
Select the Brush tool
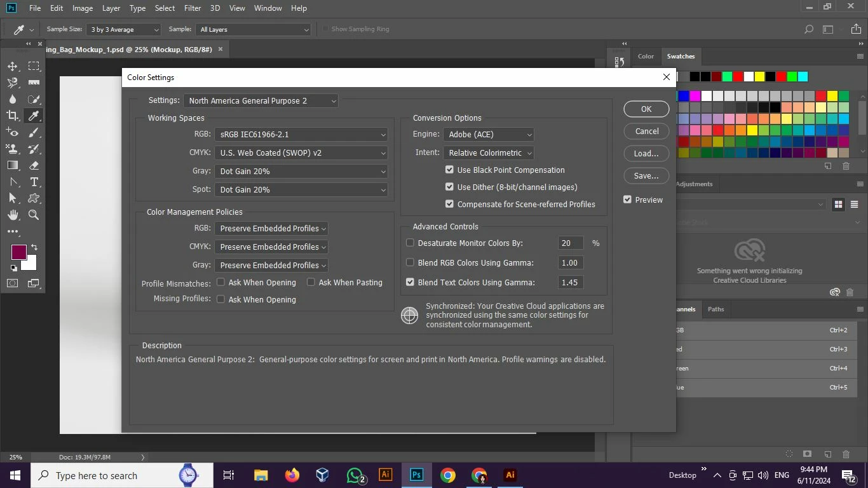[34, 132]
